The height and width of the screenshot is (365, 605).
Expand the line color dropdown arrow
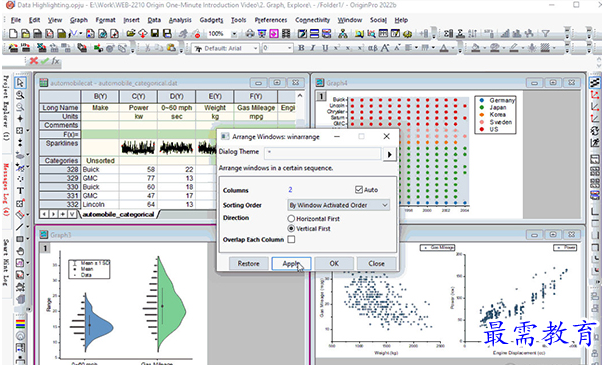pyautogui.click(x=523, y=48)
